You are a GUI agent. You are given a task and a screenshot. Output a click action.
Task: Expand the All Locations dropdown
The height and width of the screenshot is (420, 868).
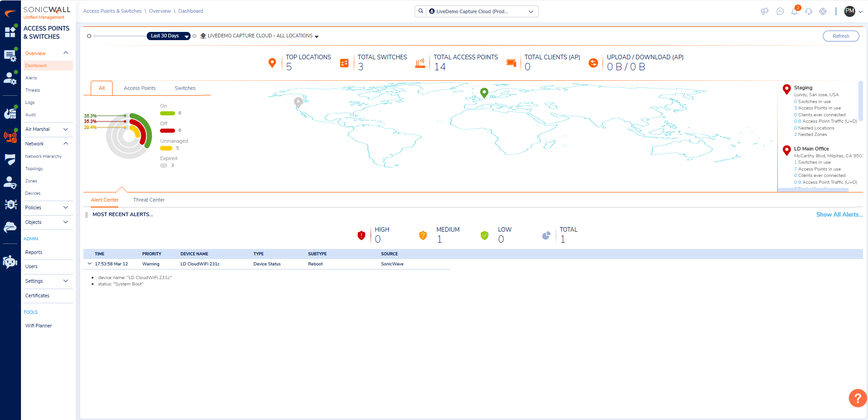(x=316, y=36)
